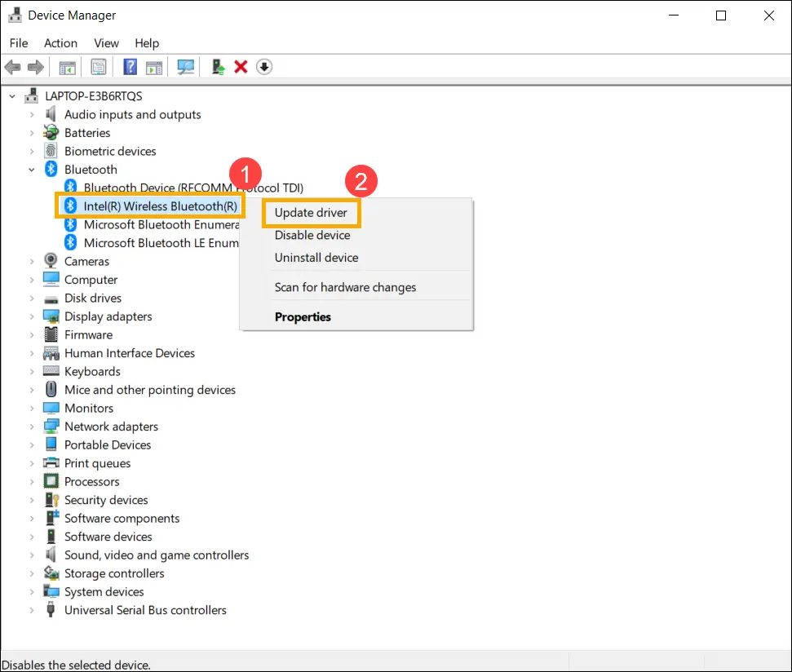Expand the Network adapters category
The height and width of the screenshot is (672, 792).
click(32, 427)
